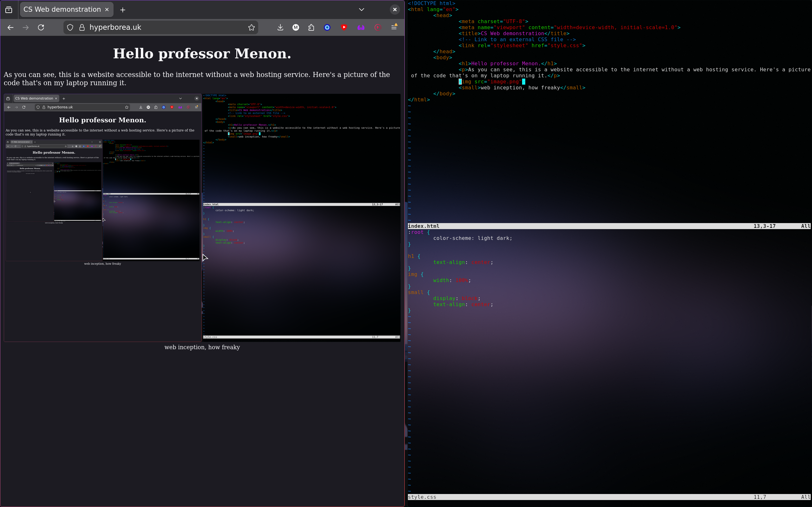Select the CS Web demonstration tab
Screen dimensions: 812x507
[62, 10]
